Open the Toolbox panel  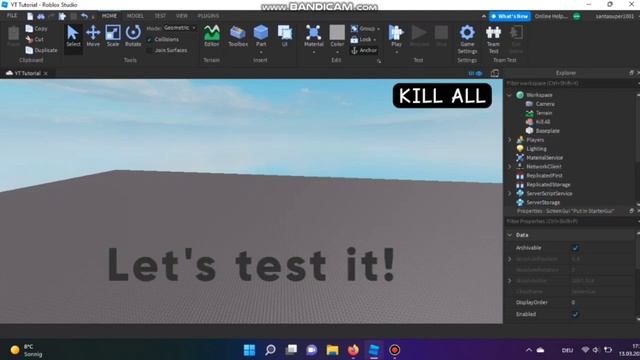pyautogui.click(x=238, y=36)
